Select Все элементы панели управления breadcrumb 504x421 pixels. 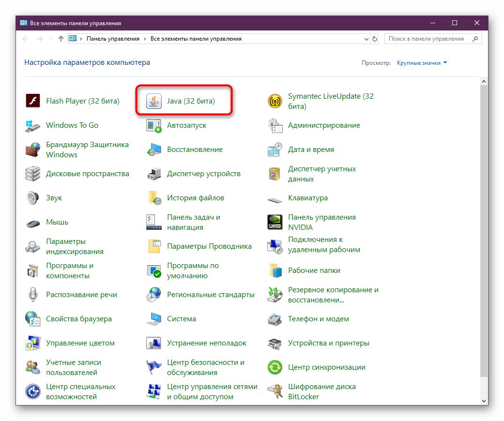pyautogui.click(x=196, y=39)
